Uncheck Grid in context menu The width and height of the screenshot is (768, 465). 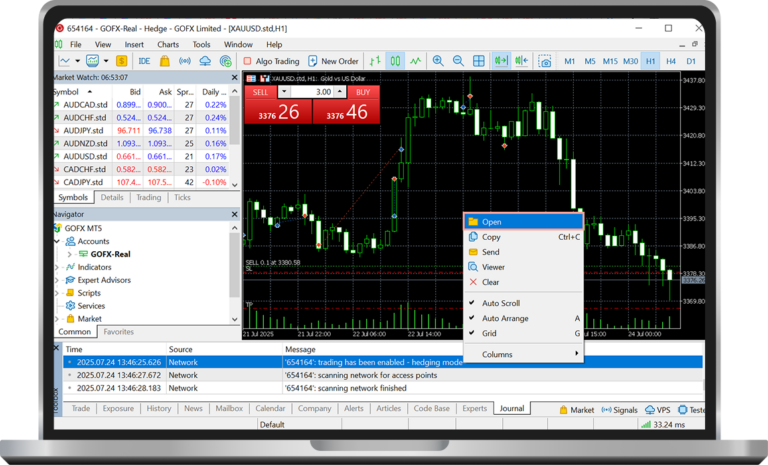tap(523, 333)
